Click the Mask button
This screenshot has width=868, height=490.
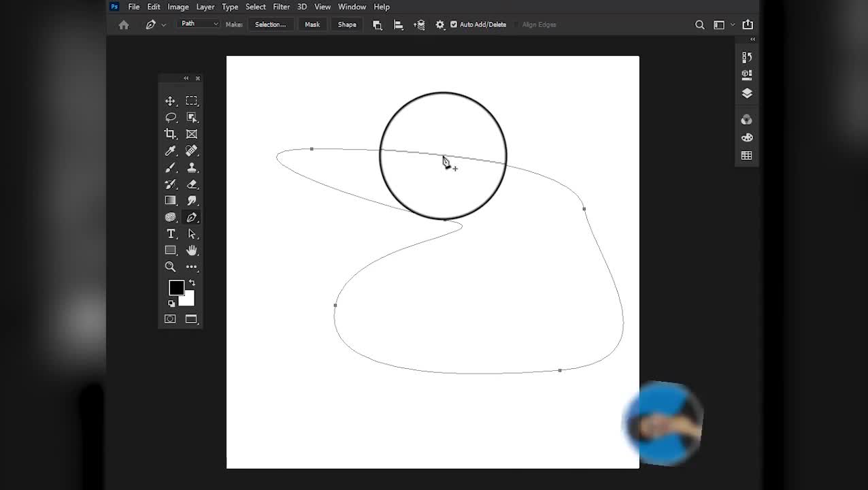(x=312, y=24)
